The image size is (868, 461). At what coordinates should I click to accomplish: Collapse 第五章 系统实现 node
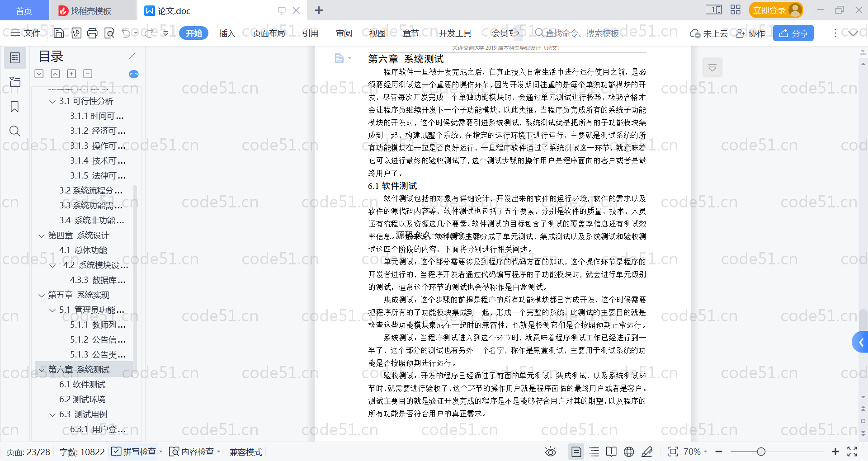point(42,296)
